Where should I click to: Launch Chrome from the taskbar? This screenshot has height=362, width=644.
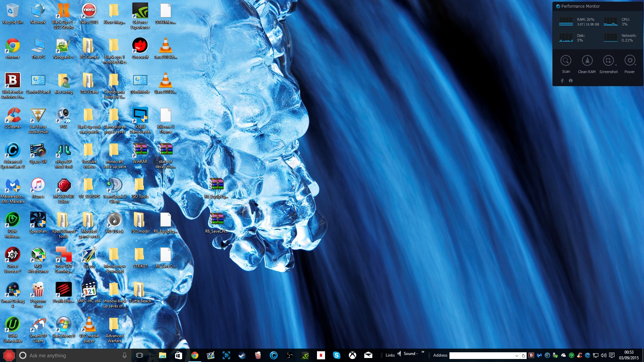click(195, 355)
